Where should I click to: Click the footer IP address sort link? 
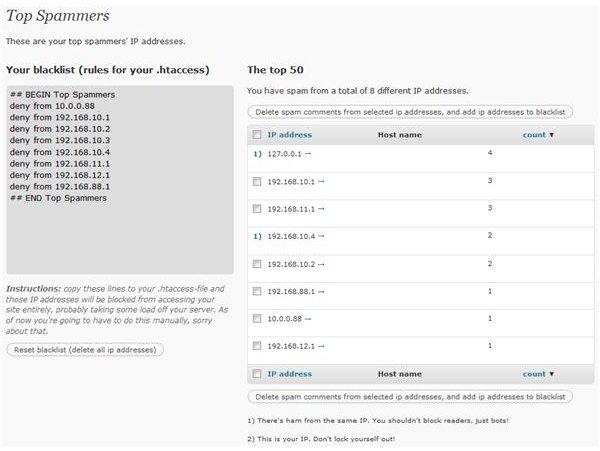click(290, 374)
